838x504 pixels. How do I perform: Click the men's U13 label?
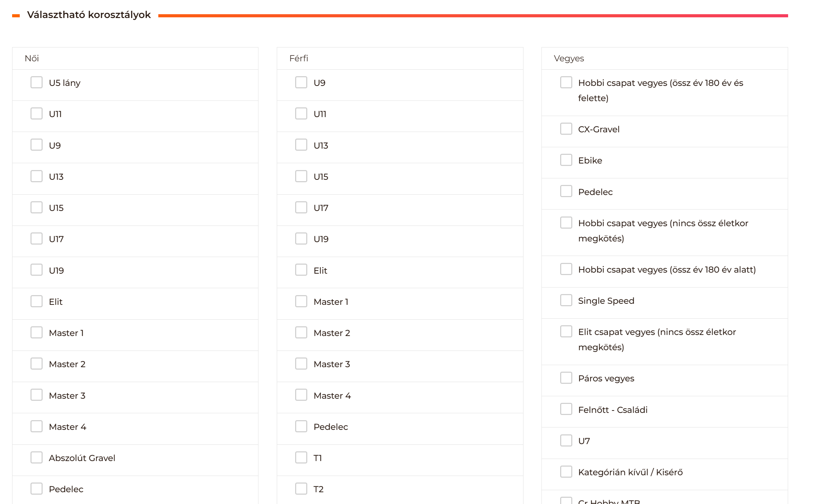tap(321, 145)
